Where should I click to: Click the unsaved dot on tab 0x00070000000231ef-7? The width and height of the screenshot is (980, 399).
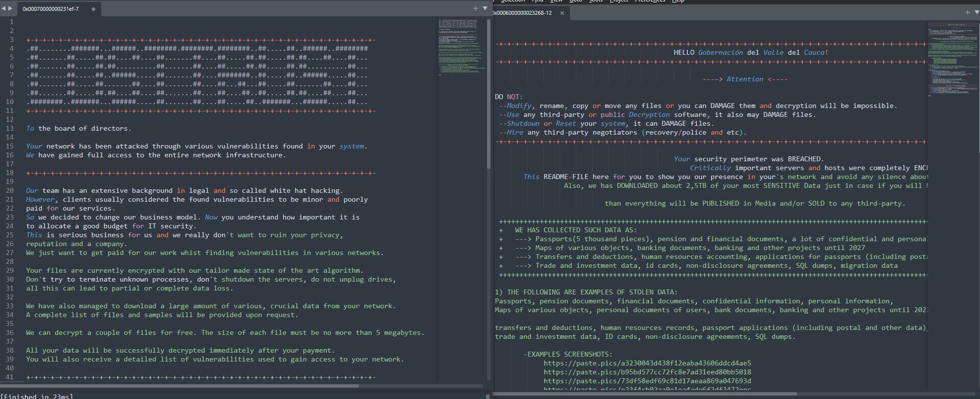point(93,9)
